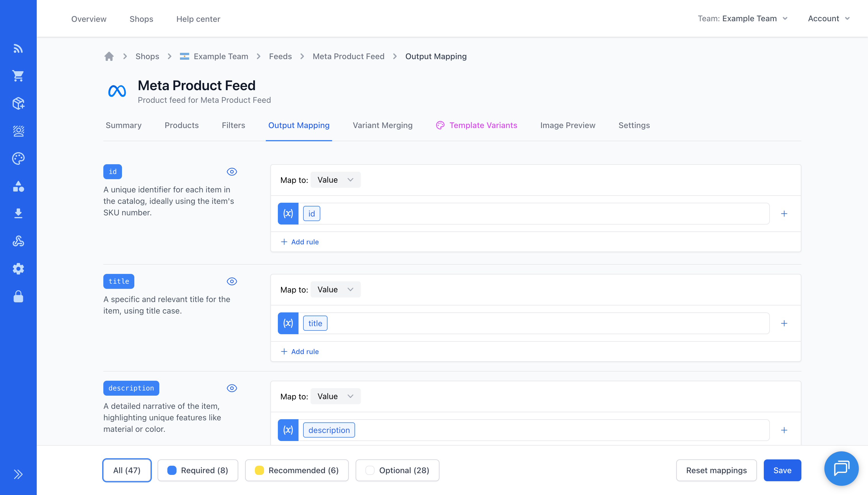Click the Meta logo icon

pyautogui.click(x=117, y=91)
